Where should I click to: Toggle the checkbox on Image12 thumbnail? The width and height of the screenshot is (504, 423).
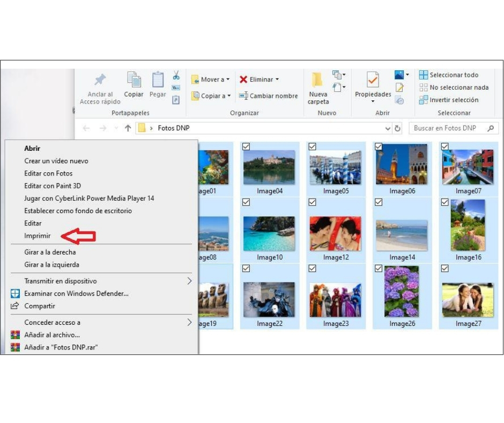[313, 202]
